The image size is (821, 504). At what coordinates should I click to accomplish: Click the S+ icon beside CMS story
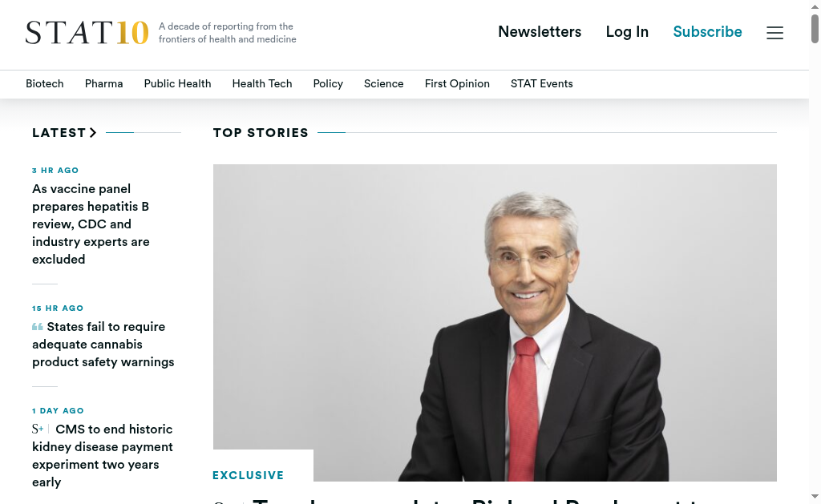[37, 429]
